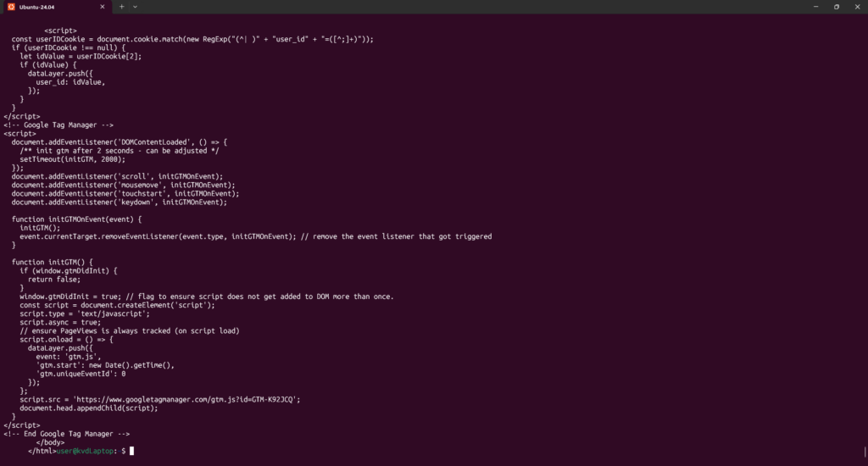Close the terminal window
Image resolution: width=868 pixels, height=466 pixels.
[x=858, y=7]
